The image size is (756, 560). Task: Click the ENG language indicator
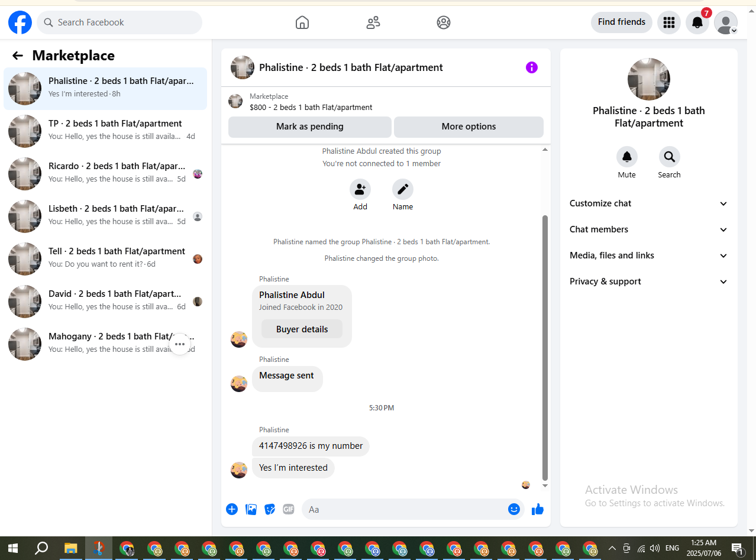click(673, 548)
